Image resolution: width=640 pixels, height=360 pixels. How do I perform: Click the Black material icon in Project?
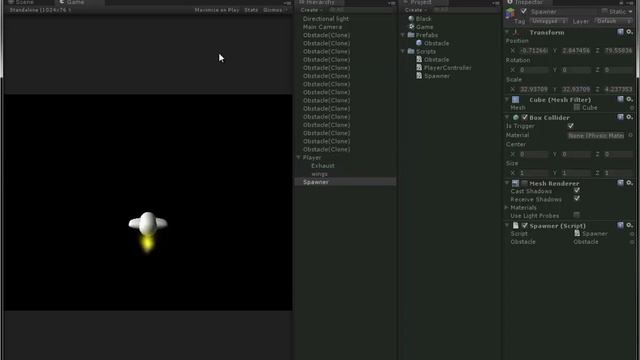tap(411, 18)
